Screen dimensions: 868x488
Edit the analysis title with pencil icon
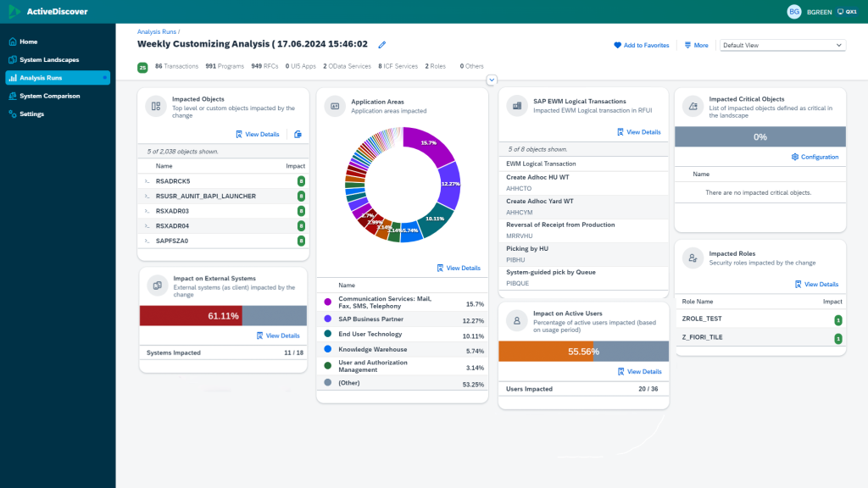click(x=382, y=45)
